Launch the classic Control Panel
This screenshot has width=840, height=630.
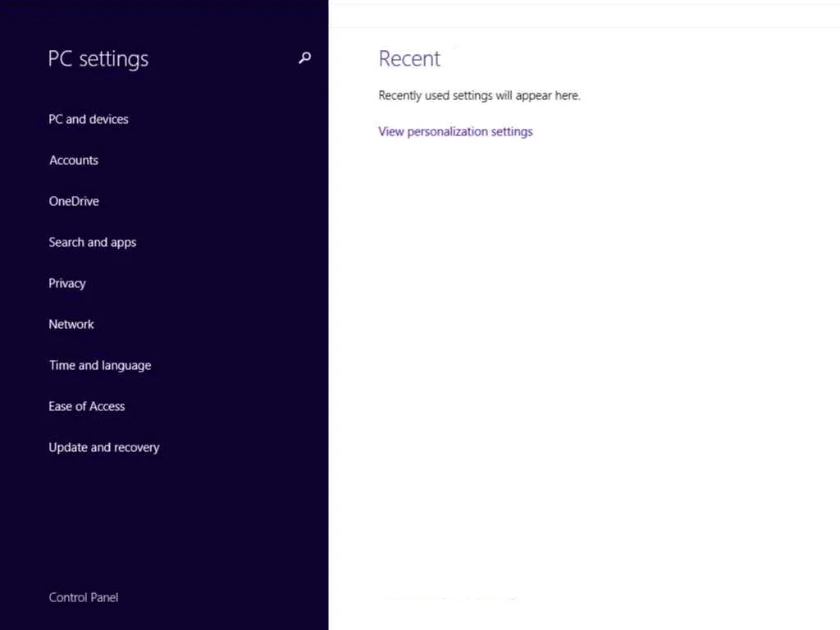[84, 597]
